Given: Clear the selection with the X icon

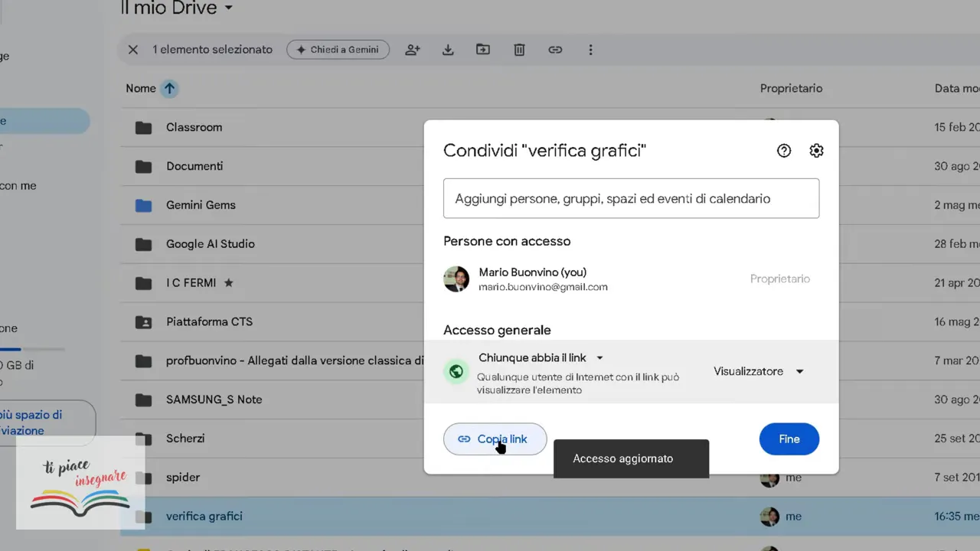Looking at the screenshot, I should [132, 50].
